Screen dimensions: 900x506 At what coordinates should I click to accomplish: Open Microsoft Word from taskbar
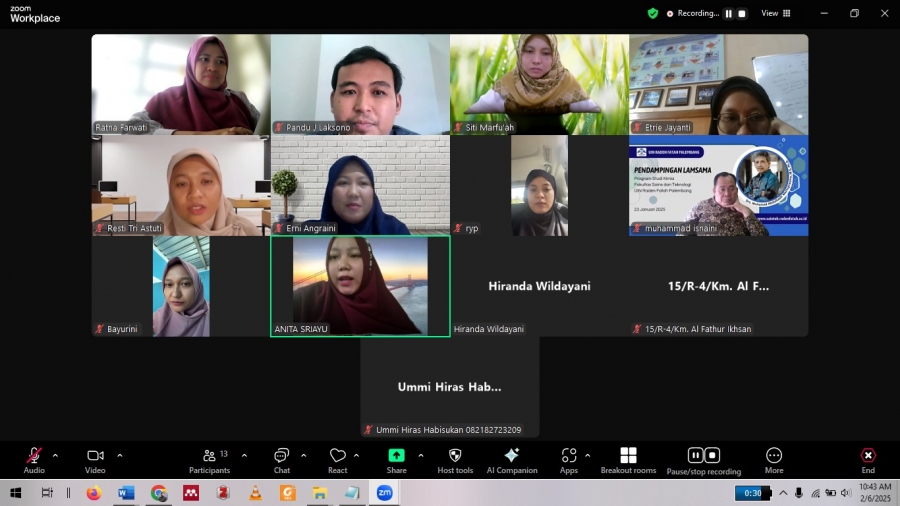[126, 493]
